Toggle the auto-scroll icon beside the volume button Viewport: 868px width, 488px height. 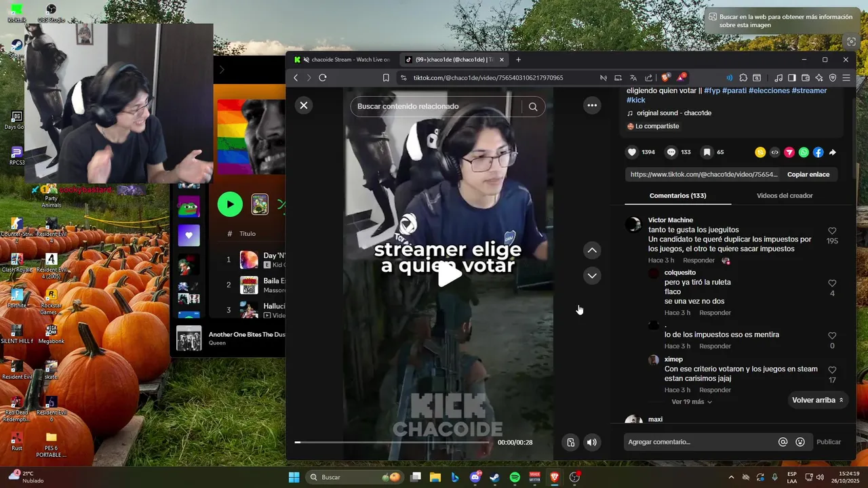tap(571, 443)
